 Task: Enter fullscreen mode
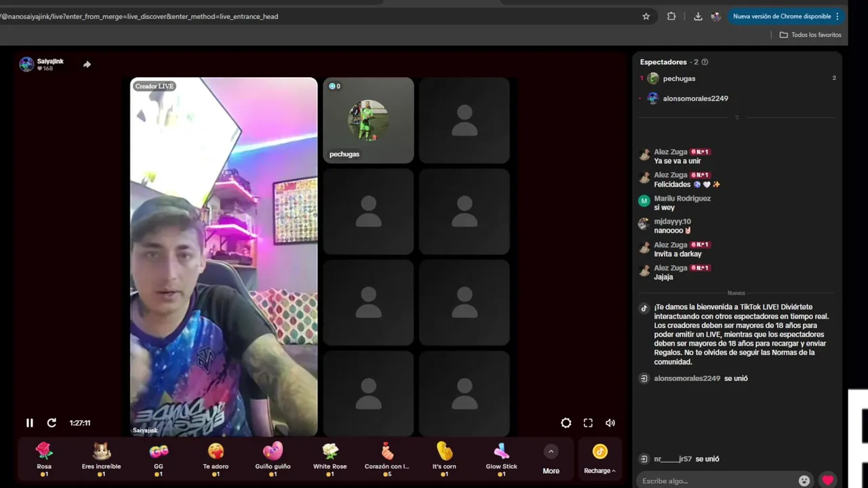[588, 423]
